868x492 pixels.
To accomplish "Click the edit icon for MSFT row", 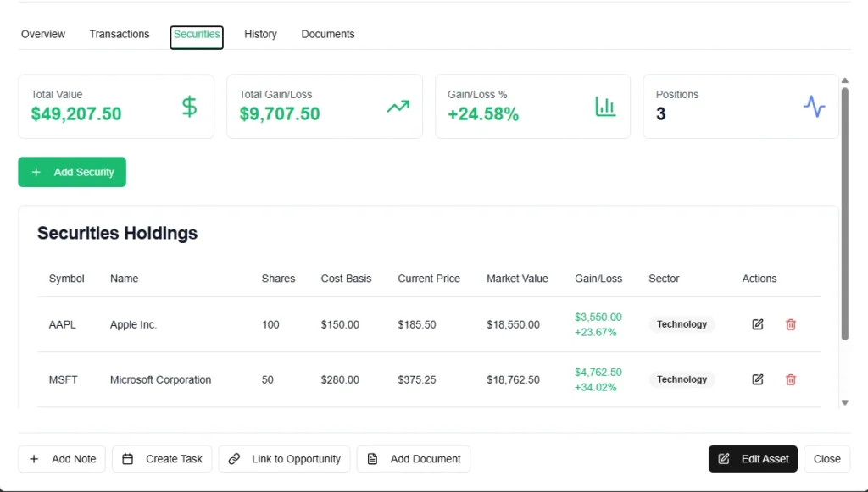I will point(758,379).
